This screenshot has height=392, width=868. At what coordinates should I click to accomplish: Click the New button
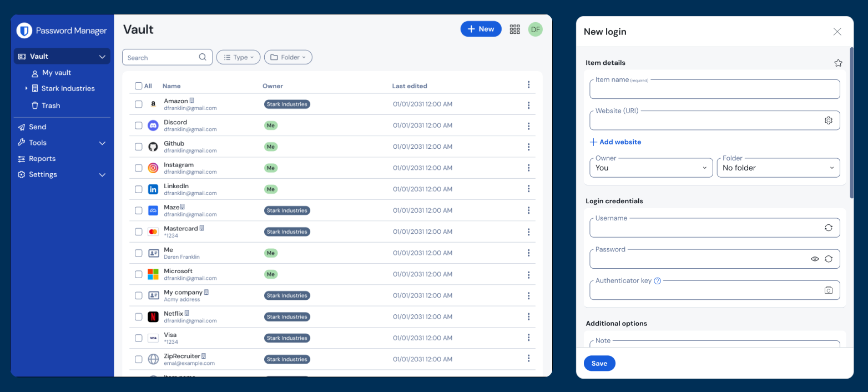point(481,29)
